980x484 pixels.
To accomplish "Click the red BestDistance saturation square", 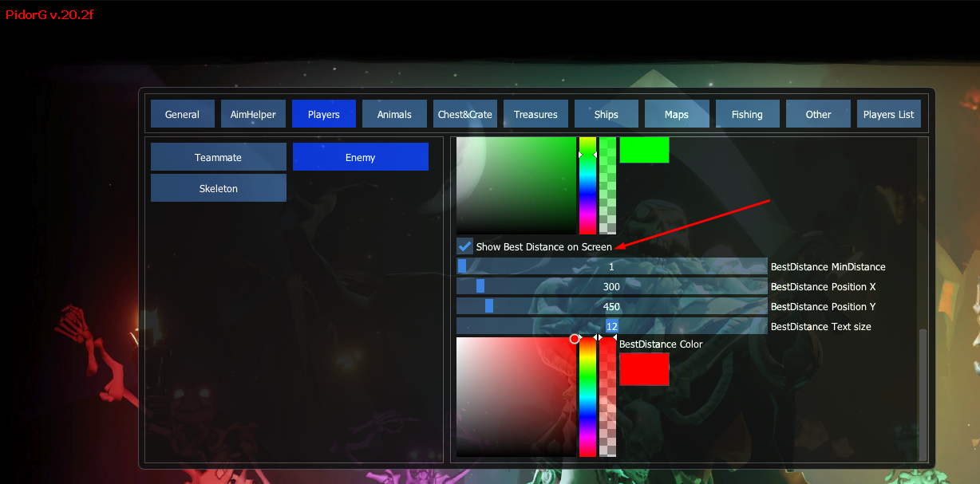I will [x=516, y=397].
